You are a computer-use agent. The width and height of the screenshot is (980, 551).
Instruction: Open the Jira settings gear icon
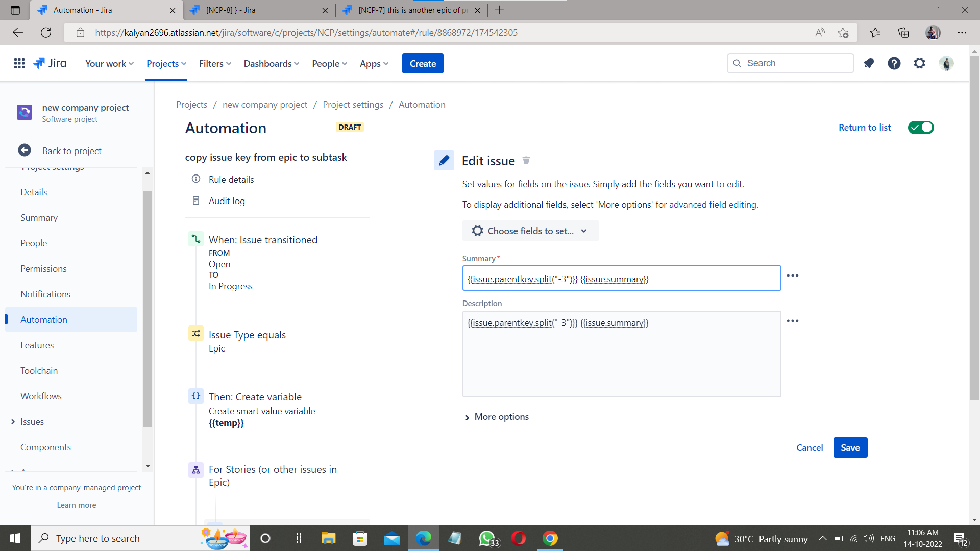(919, 63)
